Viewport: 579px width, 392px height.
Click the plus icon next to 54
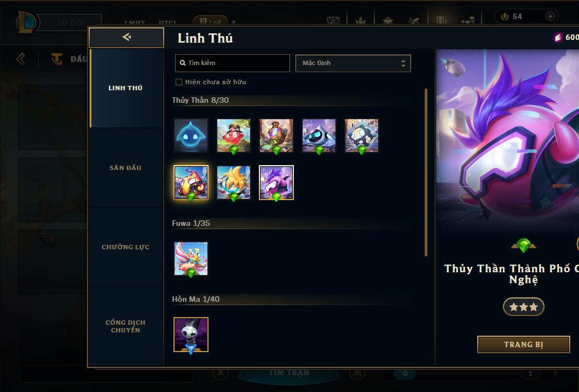(550, 16)
